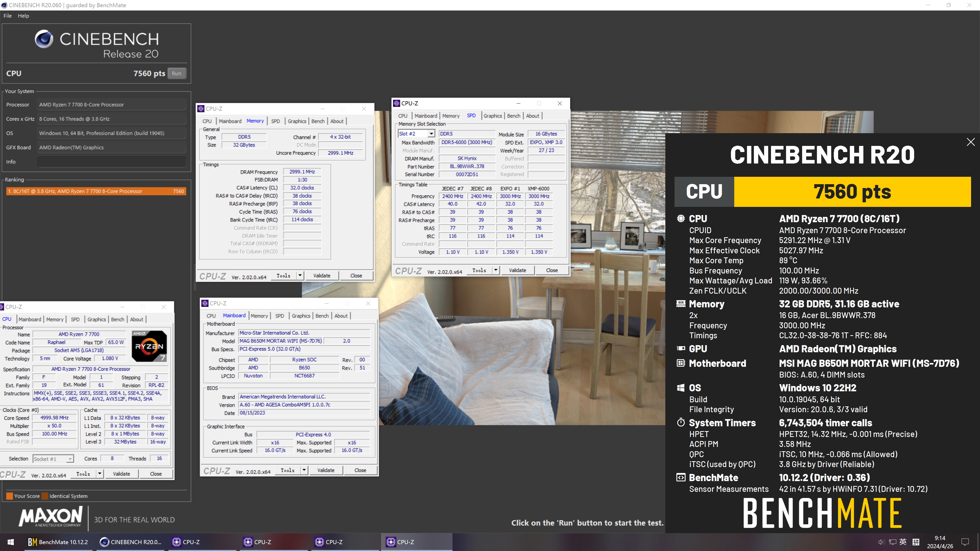Open Windows notification center icon

click(965, 542)
